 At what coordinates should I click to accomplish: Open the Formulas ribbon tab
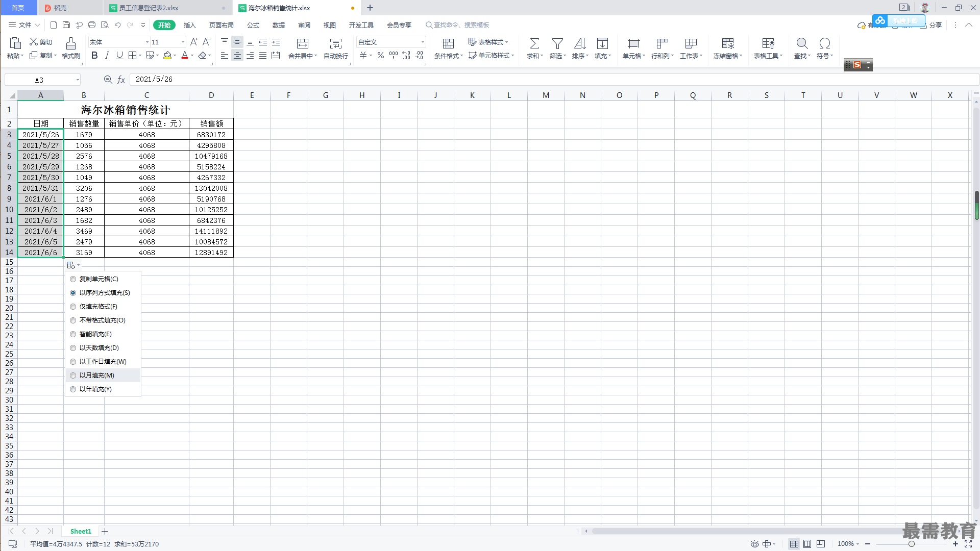pyautogui.click(x=253, y=25)
